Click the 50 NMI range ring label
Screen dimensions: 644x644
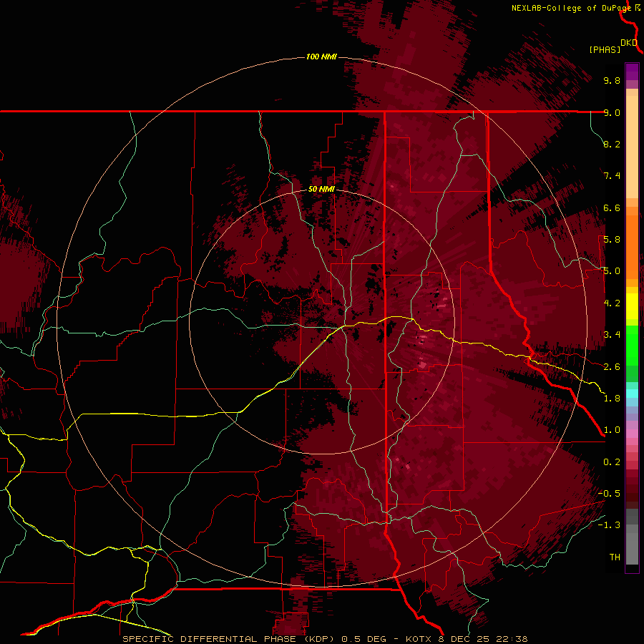pyautogui.click(x=321, y=190)
